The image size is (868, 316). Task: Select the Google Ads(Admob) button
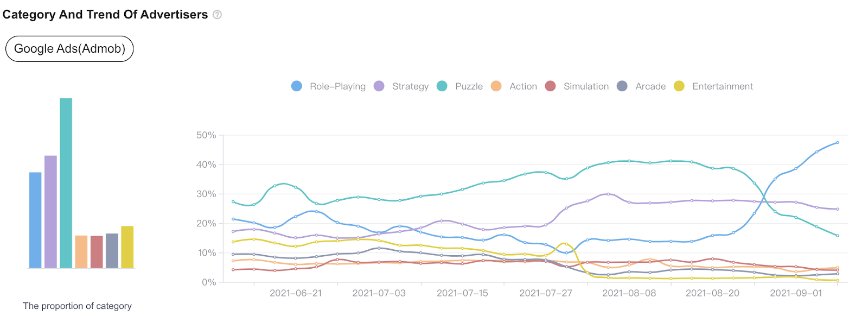[x=69, y=49]
